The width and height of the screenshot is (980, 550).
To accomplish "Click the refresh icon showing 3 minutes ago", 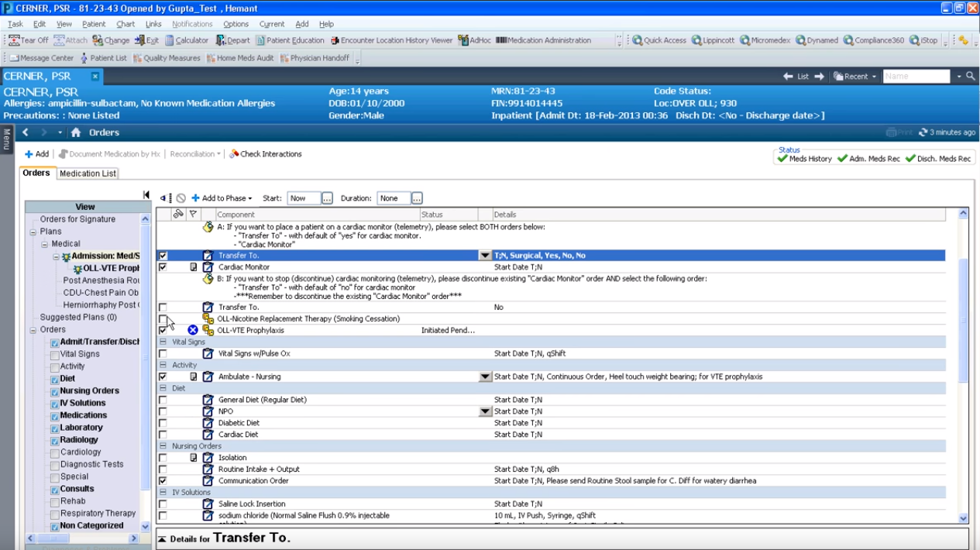I will (x=923, y=132).
